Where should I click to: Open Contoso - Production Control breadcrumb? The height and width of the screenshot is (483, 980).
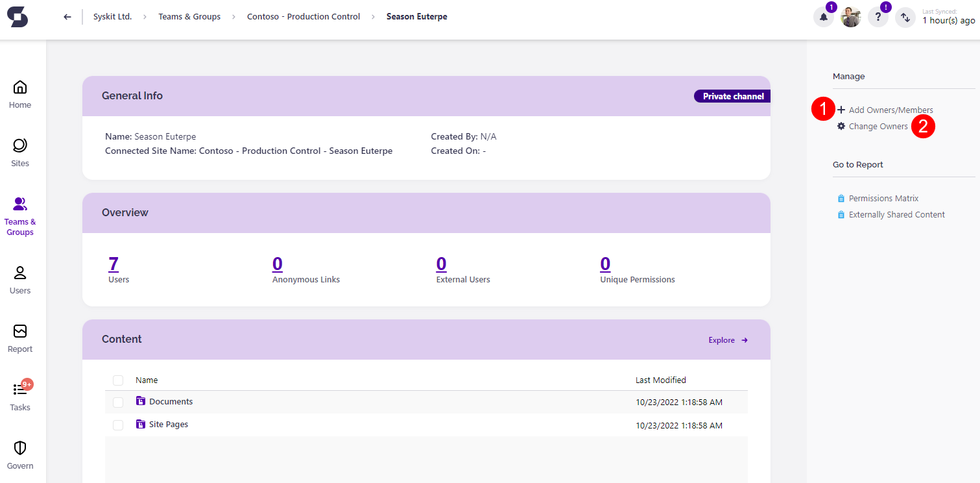point(303,16)
